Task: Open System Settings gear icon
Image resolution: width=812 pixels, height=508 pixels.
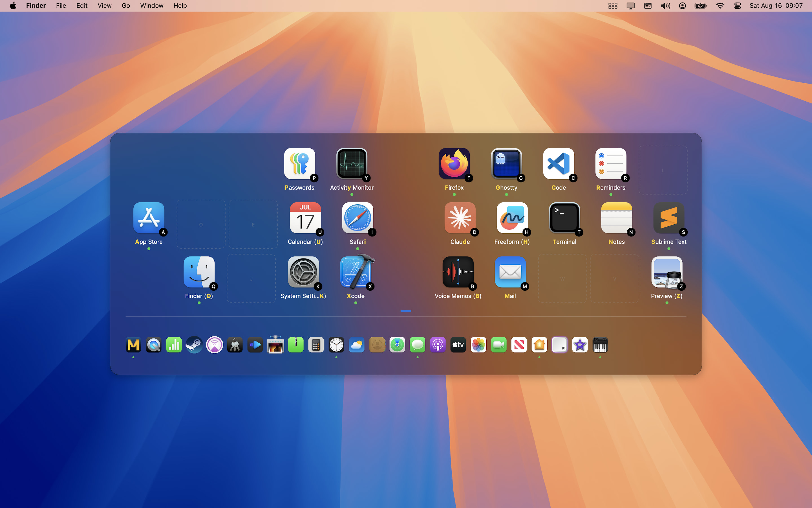Action: [303, 272]
